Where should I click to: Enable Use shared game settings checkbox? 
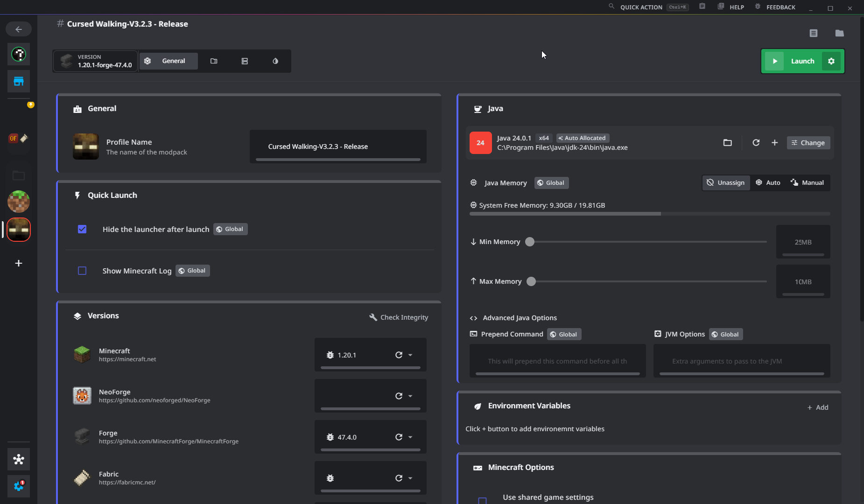(x=483, y=500)
